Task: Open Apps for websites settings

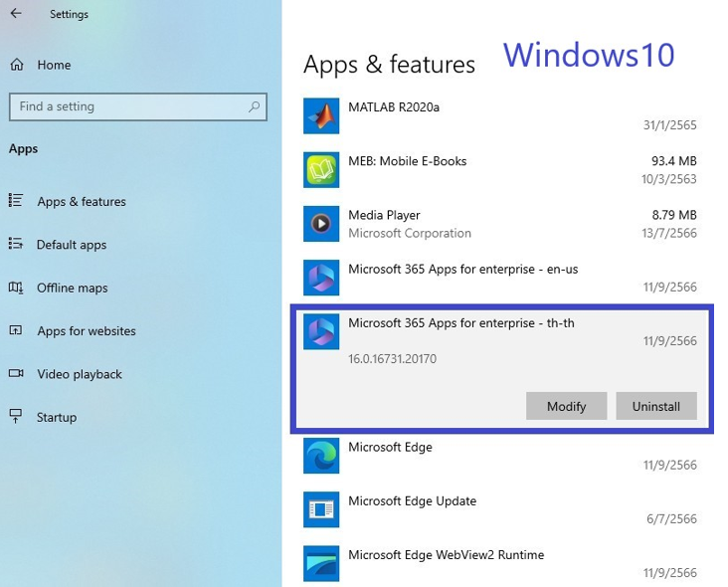Action: point(87,331)
